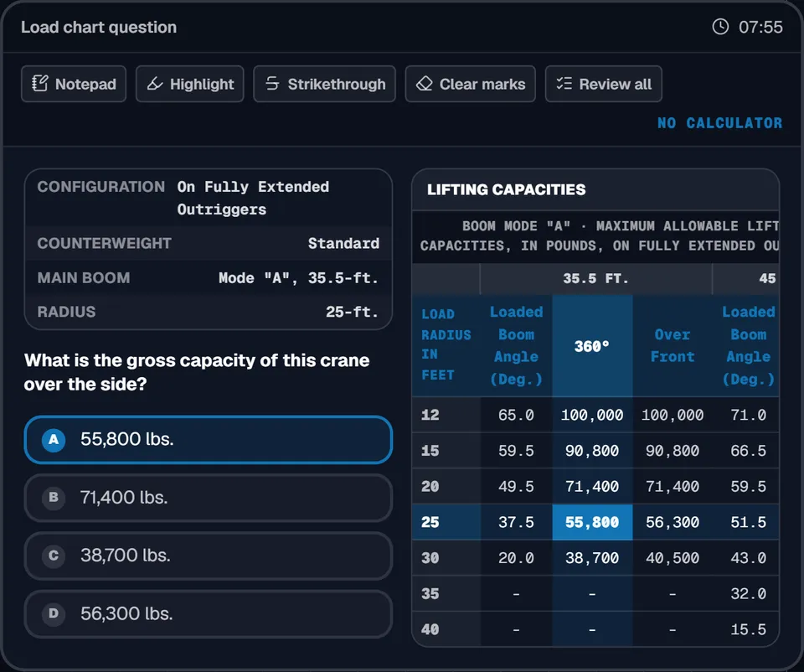Screen dimensions: 804x672
Task: Click the 40,500 Over Front cell
Action: pos(673,558)
